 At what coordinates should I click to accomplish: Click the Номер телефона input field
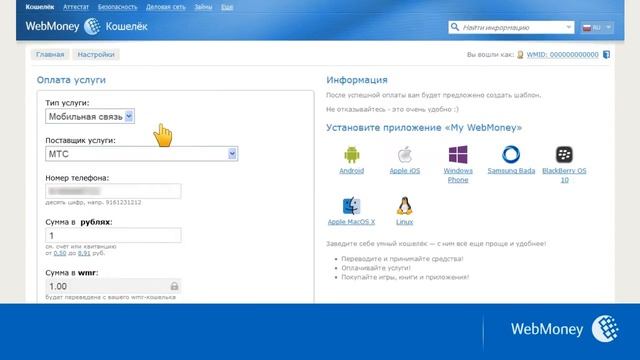click(113, 191)
